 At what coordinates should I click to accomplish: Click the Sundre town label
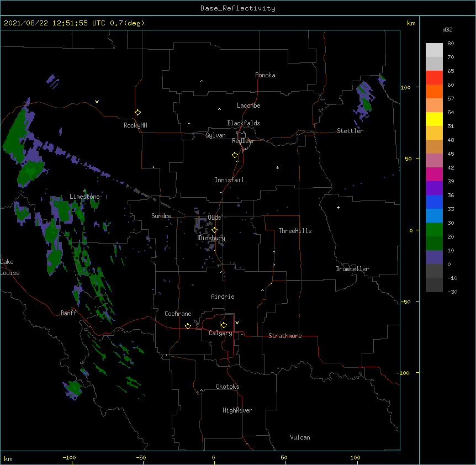pos(161,216)
